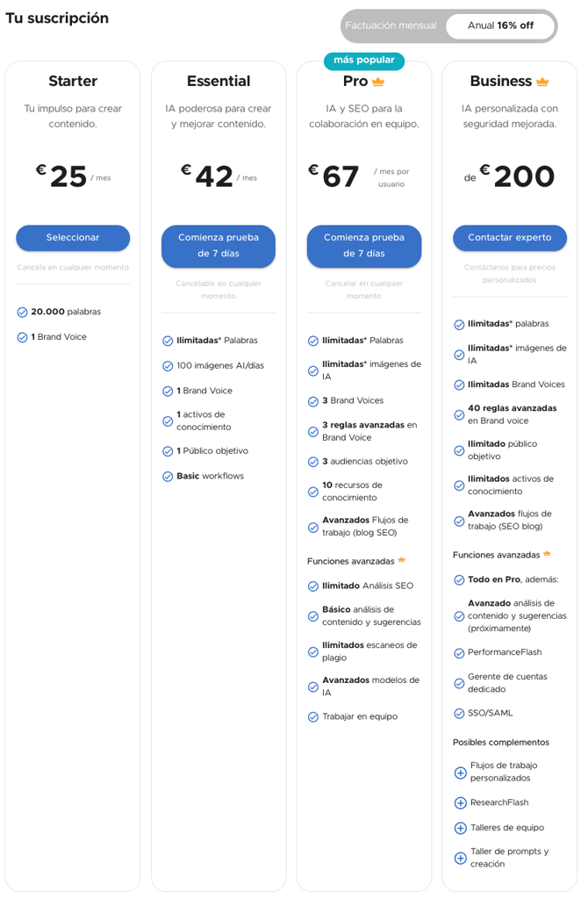This screenshot has width=588, height=899.
Task: Click crown icon next to Pro Funciones avanzadas
Action: point(401,560)
